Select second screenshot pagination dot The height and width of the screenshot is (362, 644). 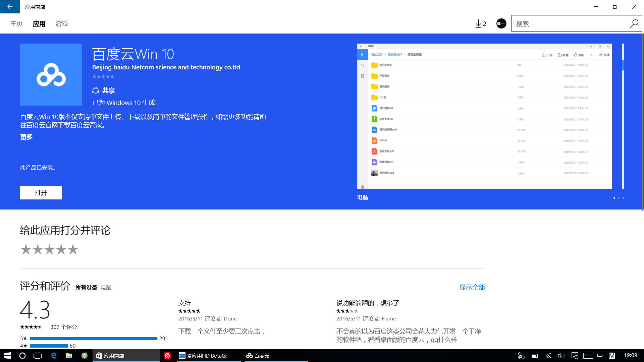pyautogui.click(x=619, y=198)
